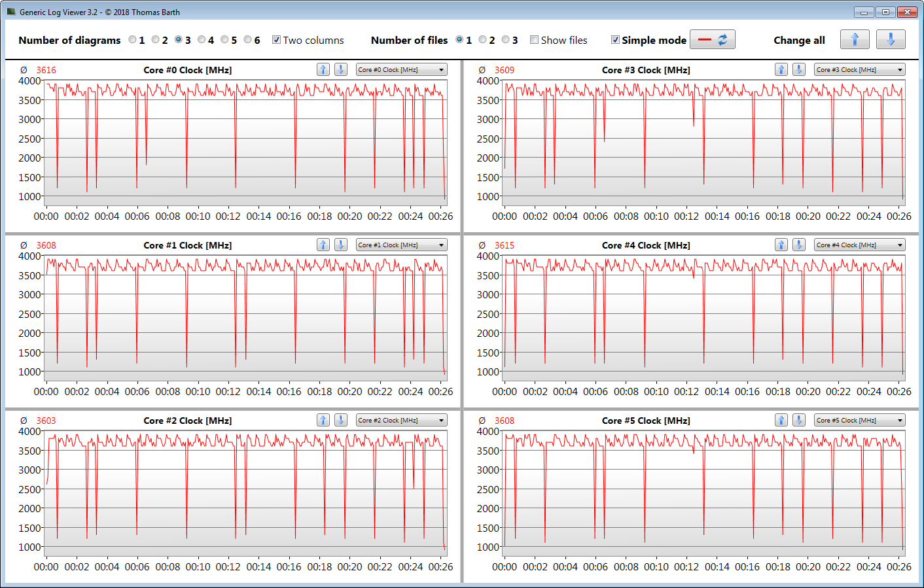Image resolution: width=924 pixels, height=588 pixels.
Task: Click the down arrow in Core #2 Clock panel
Action: pyautogui.click(x=341, y=420)
